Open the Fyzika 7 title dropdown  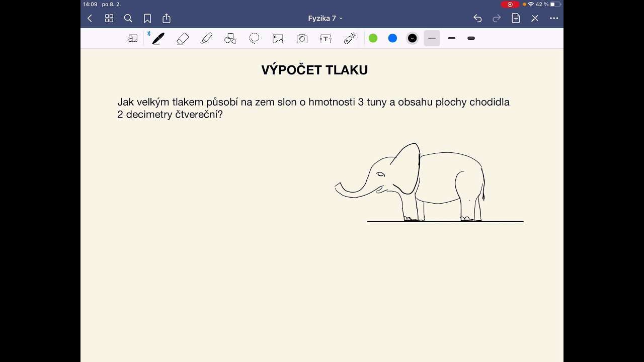(x=326, y=19)
